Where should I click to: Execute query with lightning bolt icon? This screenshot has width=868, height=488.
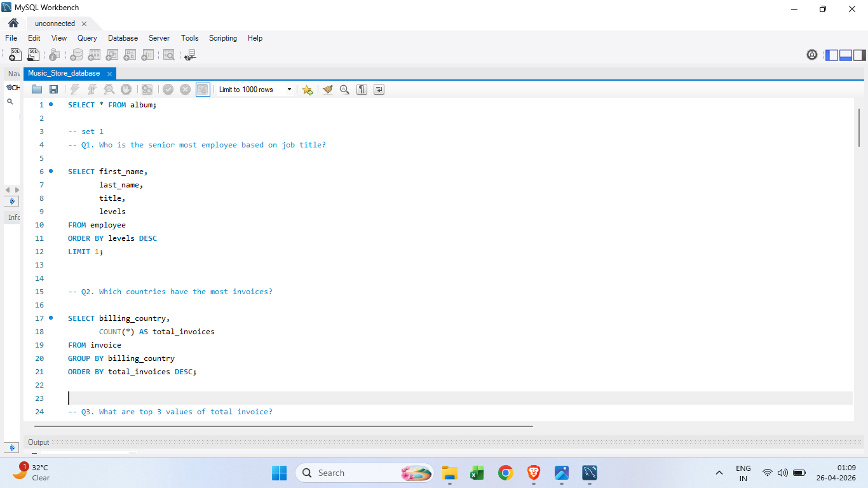coord(75,90)
